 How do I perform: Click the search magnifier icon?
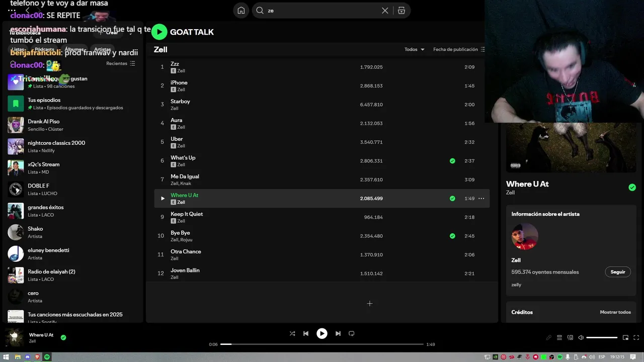tap(260, 11)
